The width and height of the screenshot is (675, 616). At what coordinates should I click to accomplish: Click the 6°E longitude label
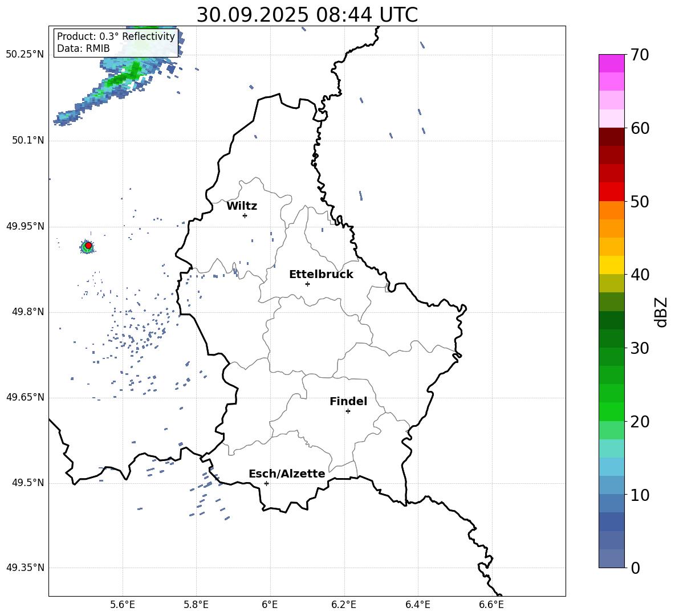pyautogui.click(x=270, y=605)
